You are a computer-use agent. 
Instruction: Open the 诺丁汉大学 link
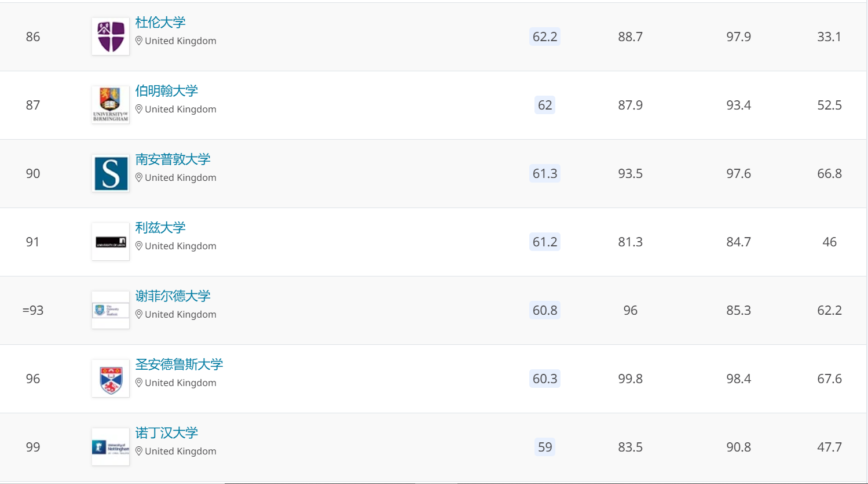click(167, 433)
